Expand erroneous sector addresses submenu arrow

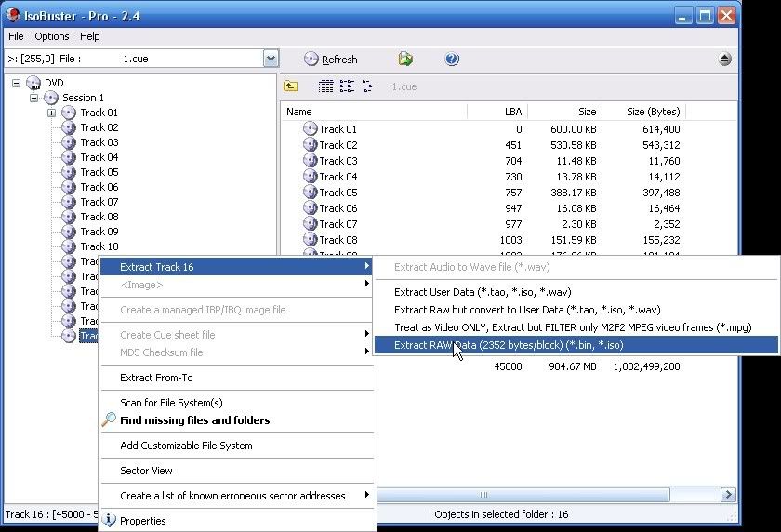tap(367, 495)
